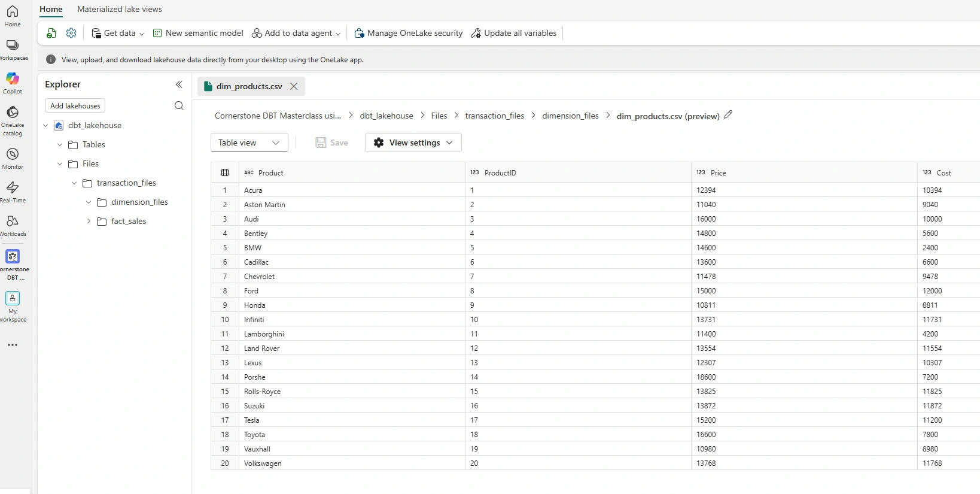Open the Table view dropdown
Viewport: 980px width, 494px height.
pos(249,143)
